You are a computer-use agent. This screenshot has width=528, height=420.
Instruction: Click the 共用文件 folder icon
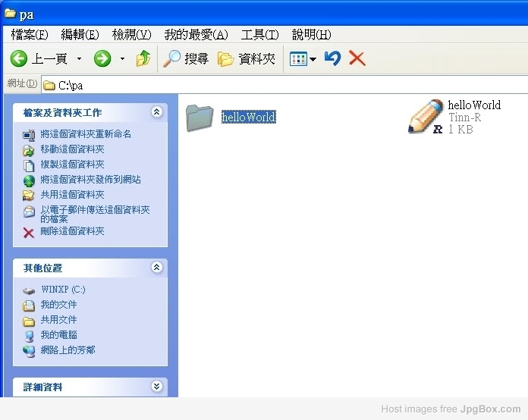click(29, 321)
